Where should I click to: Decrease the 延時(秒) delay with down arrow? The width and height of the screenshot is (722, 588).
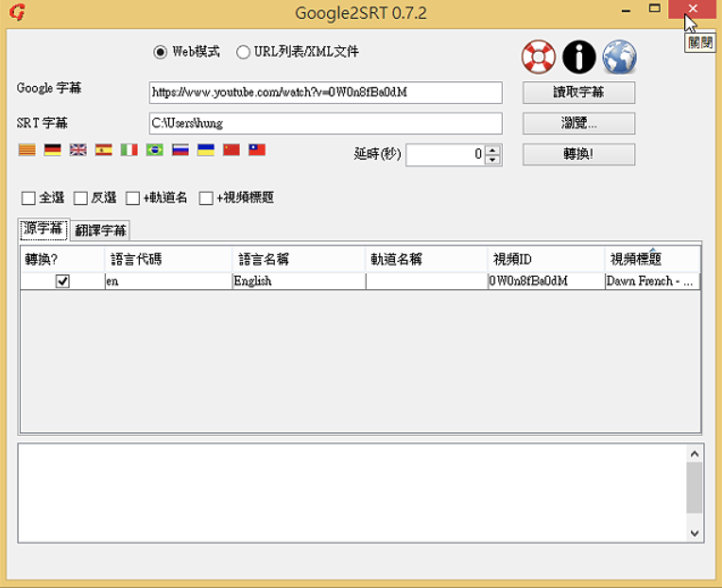492,160
